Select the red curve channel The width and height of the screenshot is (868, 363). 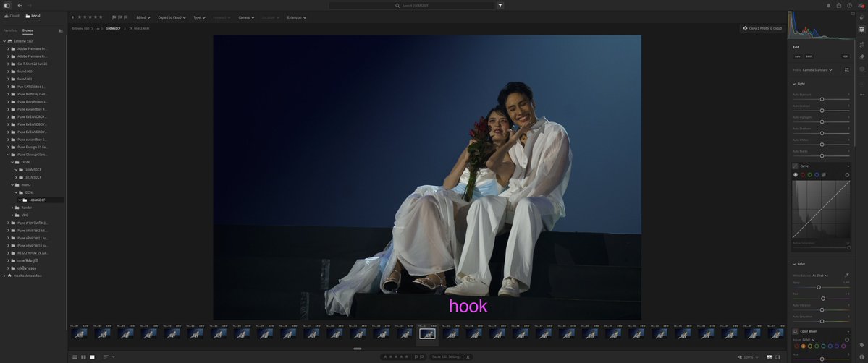pos(803,175)
